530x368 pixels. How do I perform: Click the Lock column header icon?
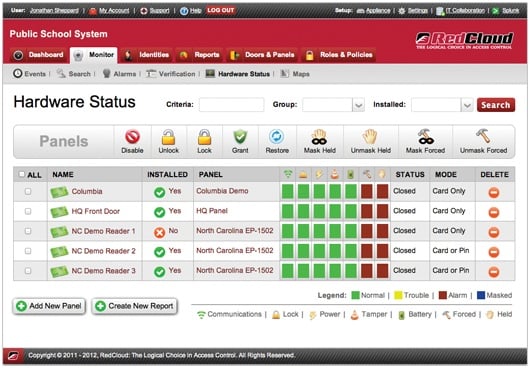point(303,174)
